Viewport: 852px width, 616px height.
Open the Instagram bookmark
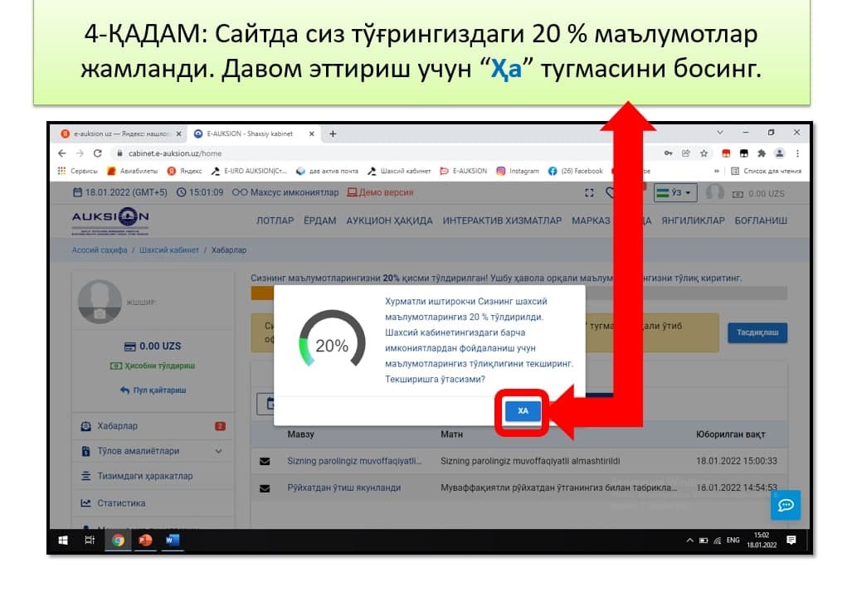coord(518,171)
